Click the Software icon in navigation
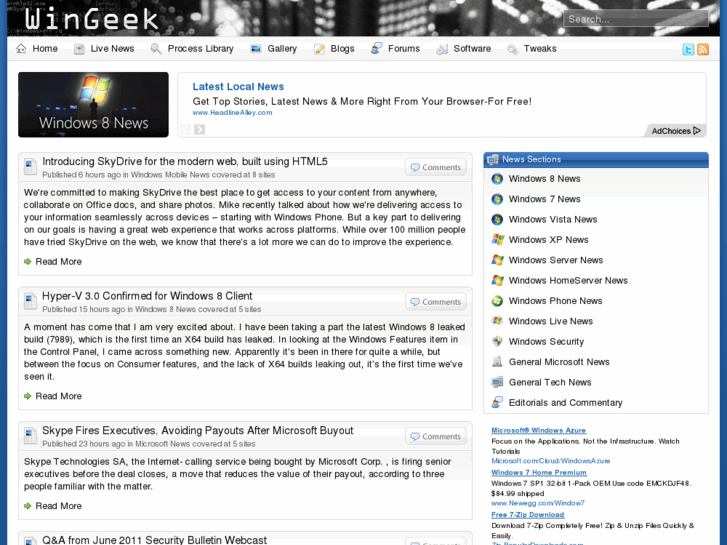 tap(442, 49)
